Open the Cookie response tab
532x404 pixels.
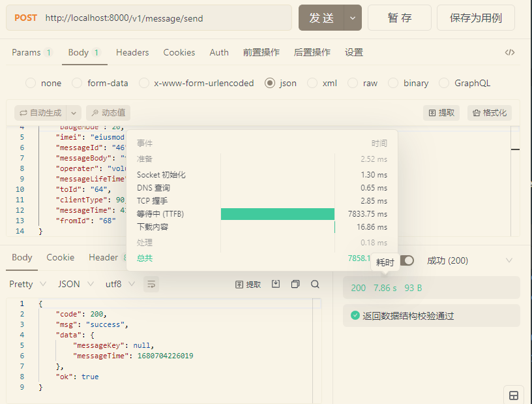pos(61,257)
